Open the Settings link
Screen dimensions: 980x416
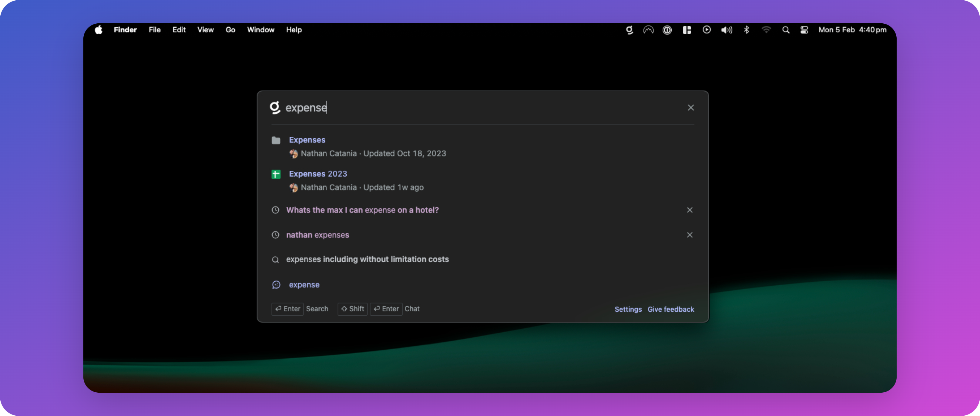click(628, 309)
